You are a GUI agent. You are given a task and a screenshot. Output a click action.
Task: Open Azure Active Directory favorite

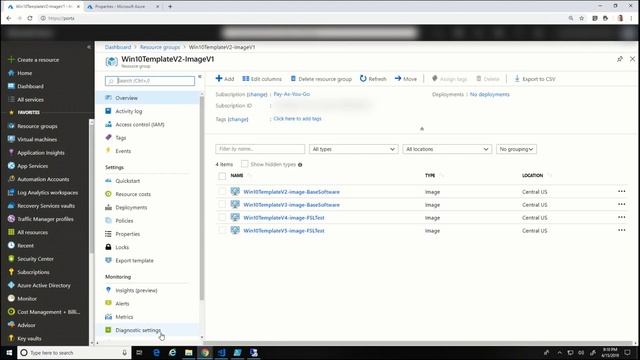click(44, 285)
